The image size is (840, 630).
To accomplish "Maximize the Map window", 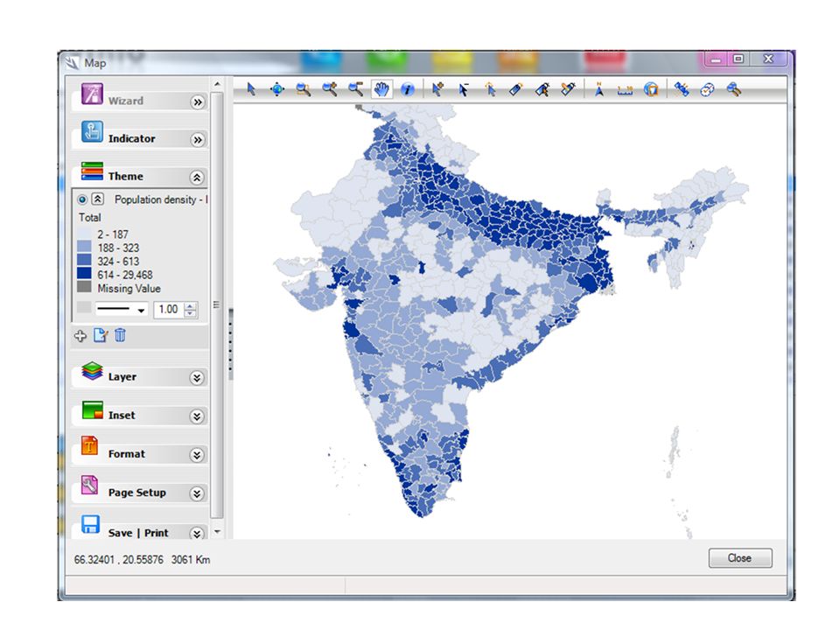I will point(738,59).
